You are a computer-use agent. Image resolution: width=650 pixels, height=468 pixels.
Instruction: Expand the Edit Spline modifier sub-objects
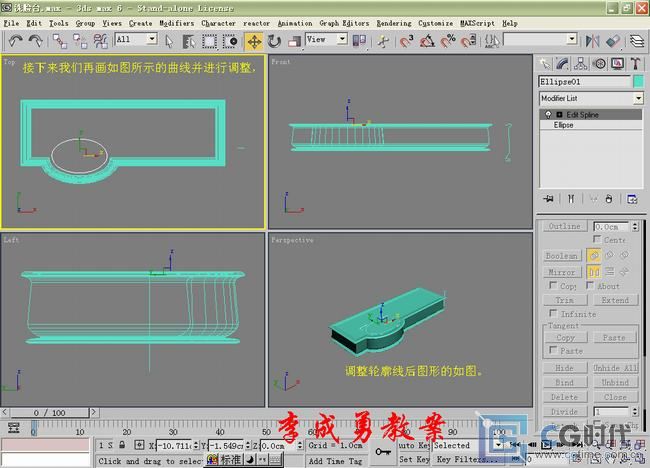[x=559, y=114]
